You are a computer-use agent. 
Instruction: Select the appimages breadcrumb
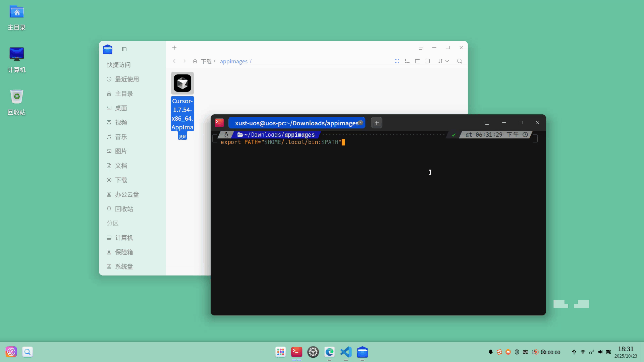click(234, 61)
